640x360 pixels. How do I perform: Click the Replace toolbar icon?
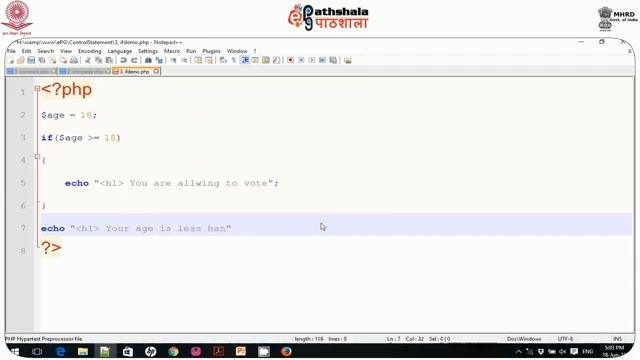[x=159, y=60]
